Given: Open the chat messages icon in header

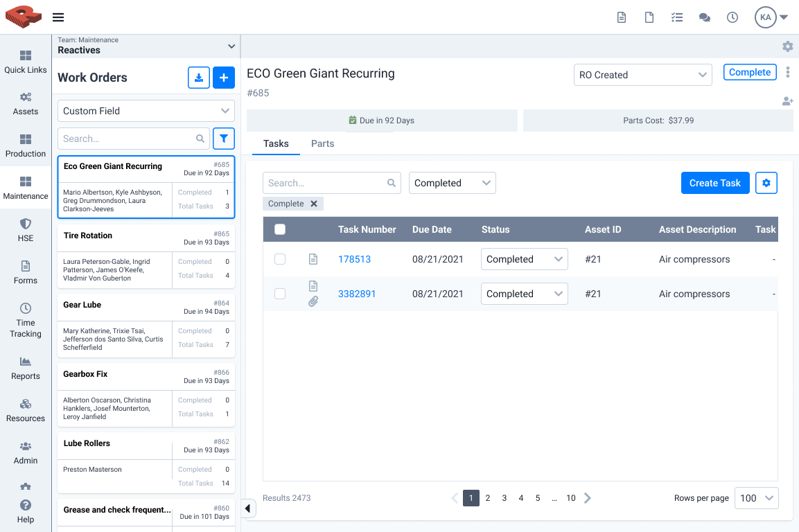Looking at the screenshot, I should [705, 17].
